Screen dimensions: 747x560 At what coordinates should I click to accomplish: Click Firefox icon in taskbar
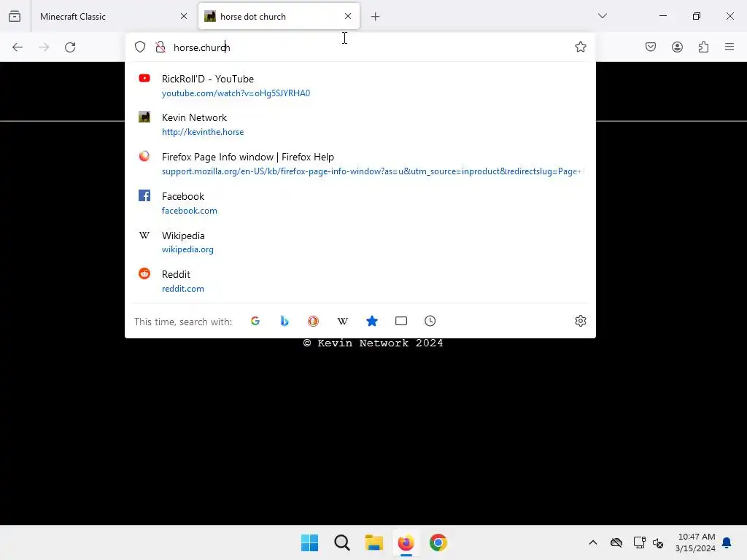(406, 542)
